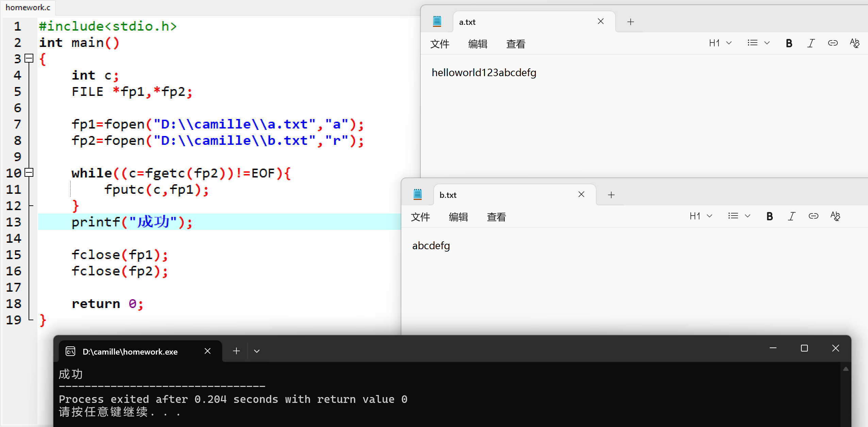Add new tab in terminal window
This screenshot has height=427, width=868.
tap(236, 351)
